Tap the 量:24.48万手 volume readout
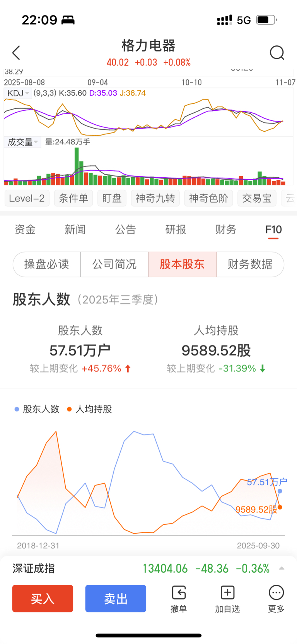 pos(68,142)
